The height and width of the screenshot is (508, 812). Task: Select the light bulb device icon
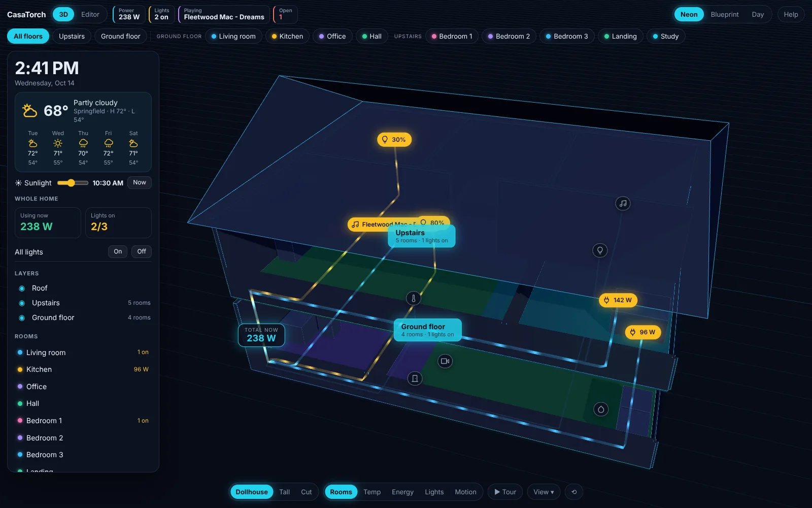pos(600,250)
